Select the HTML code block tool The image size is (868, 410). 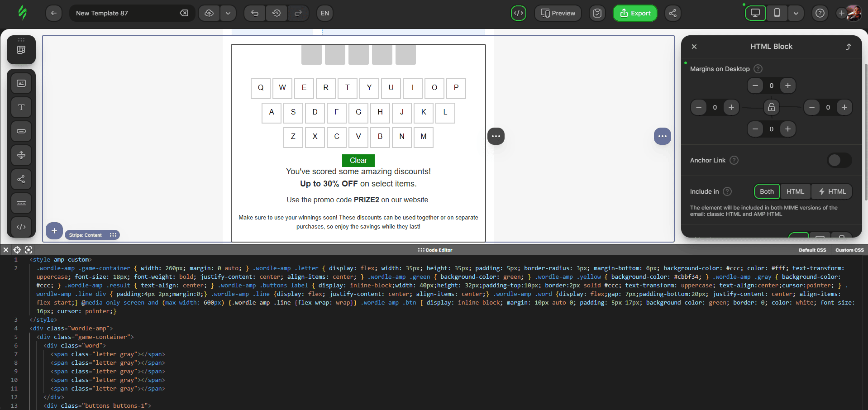tap(21, 227)
